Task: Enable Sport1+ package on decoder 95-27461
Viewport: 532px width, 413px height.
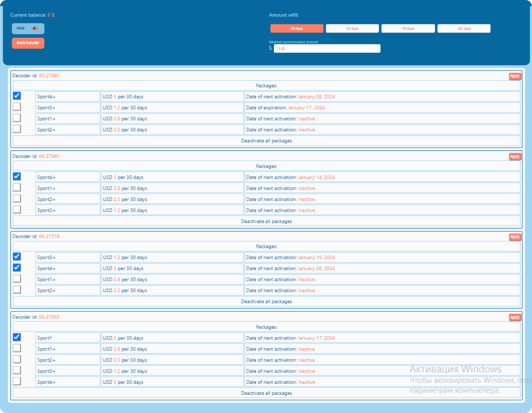Action: (17, 188)
